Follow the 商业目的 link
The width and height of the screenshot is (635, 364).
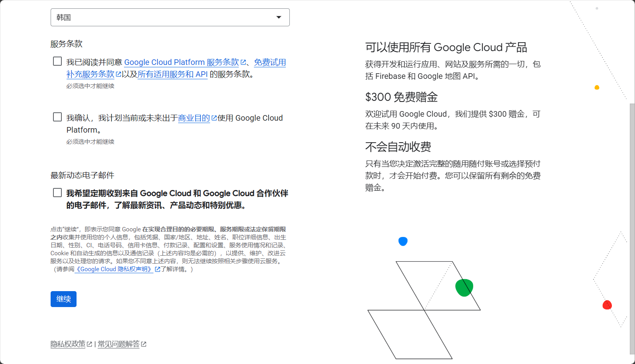194,118
